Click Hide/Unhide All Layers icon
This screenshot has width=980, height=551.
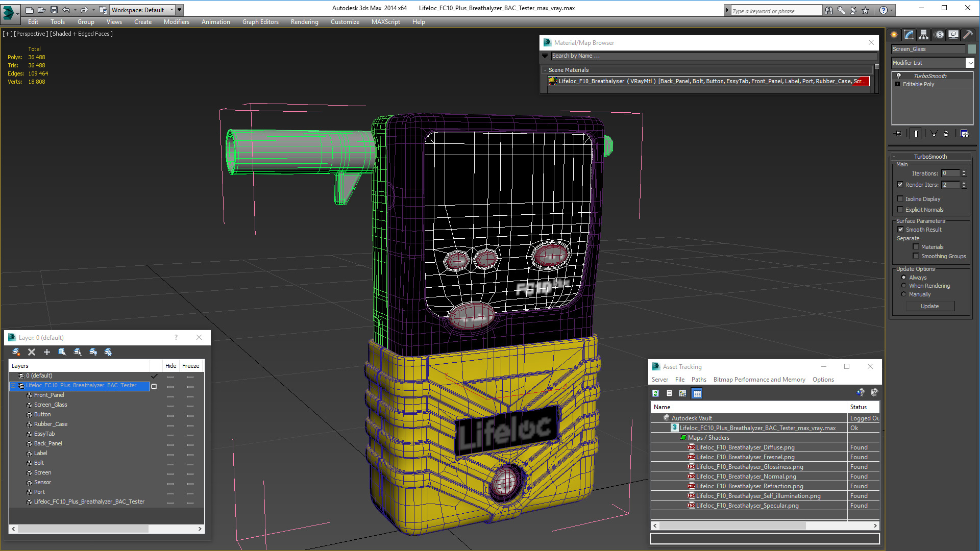[93, 352]
